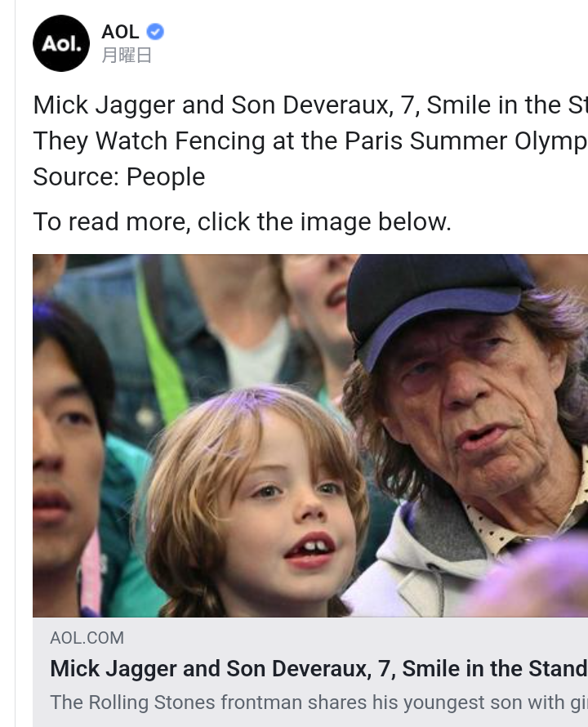The height and width of the screenshot is (727, 588).
Task: Click the word "Paris" in the post text
Action: pos(373,140)
